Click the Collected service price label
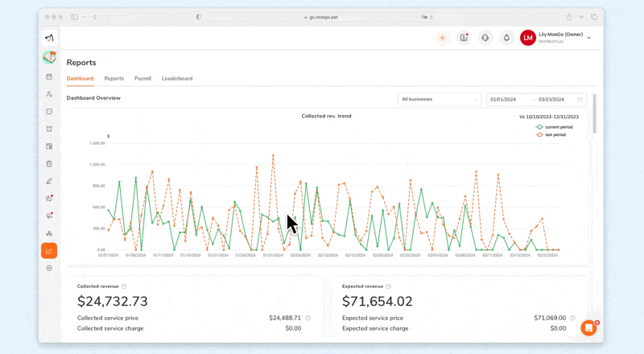This screenshot has height=354, width=644. pos(108,318)
